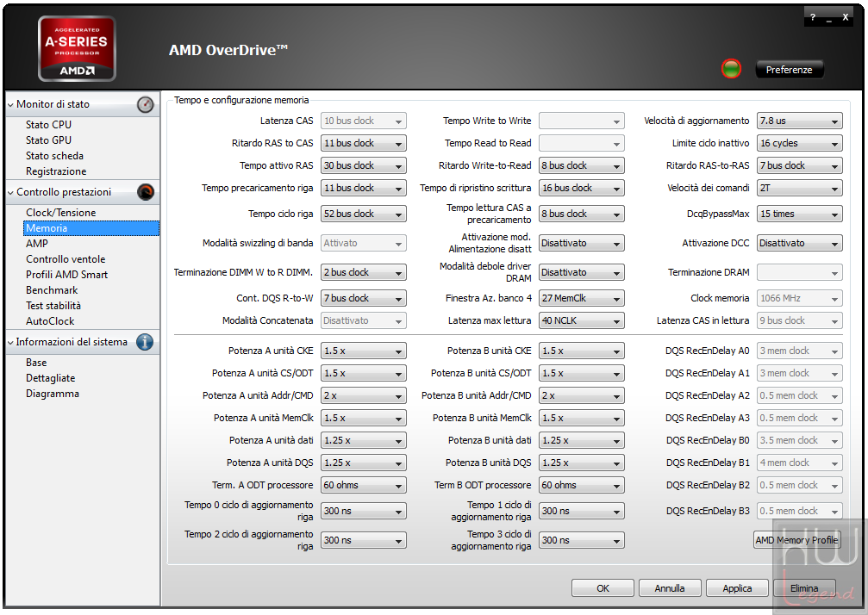Open Tempo 3 ciclo di aggiornamento riga dropdown
The image size is (868, 615).
[581, 540]
